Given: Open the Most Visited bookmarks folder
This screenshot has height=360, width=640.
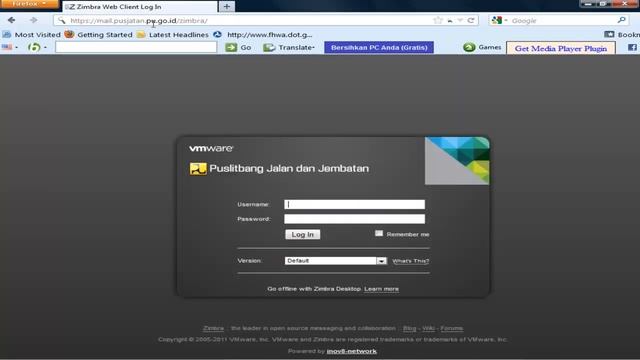Looking at the screenshot, I should click(32, 35).
